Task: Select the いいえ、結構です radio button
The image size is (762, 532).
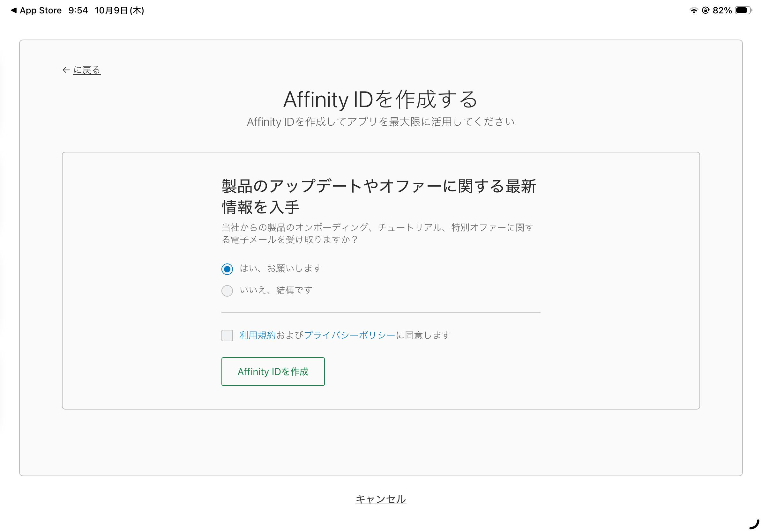Action: (227, 291)
